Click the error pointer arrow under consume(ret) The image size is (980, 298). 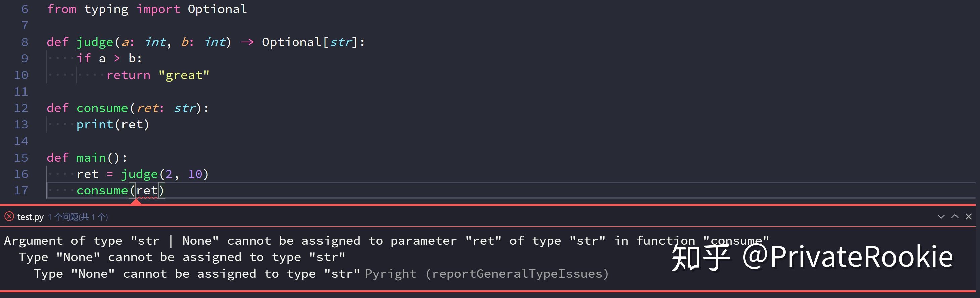136,202
